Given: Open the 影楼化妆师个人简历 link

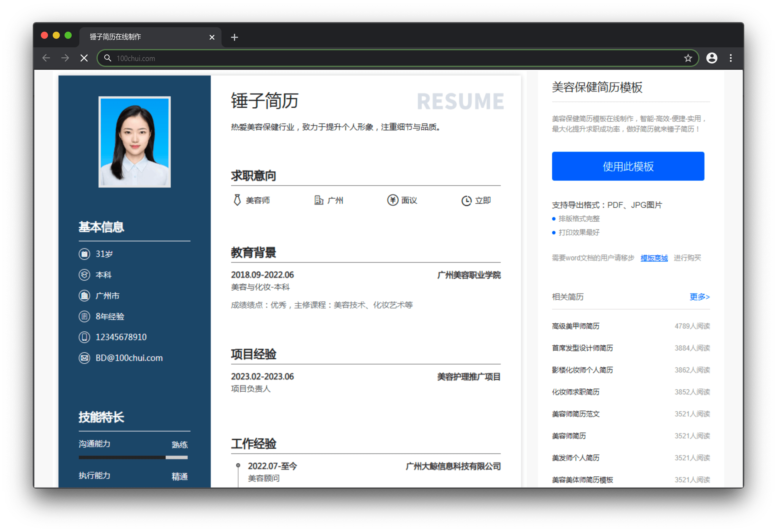Looking at the screenshot, I should pos(582,370).
